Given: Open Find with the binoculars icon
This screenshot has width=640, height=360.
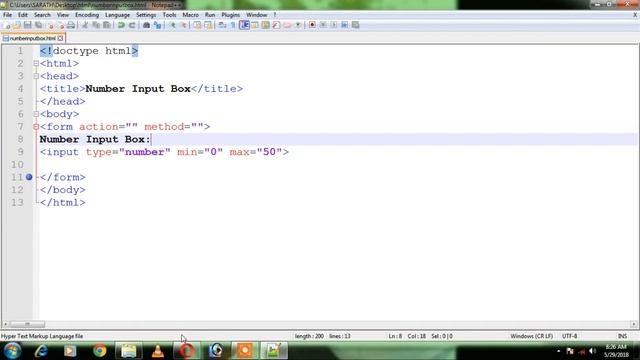Looking at the screenshot, I should [x=146, y=25].
